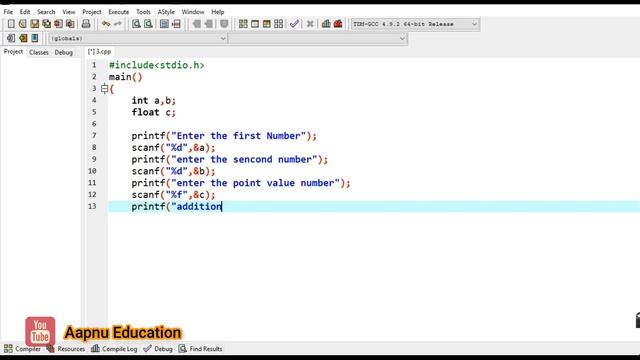Open the empty member function dropdown
The image size is (640, 360).
[318, 38]
